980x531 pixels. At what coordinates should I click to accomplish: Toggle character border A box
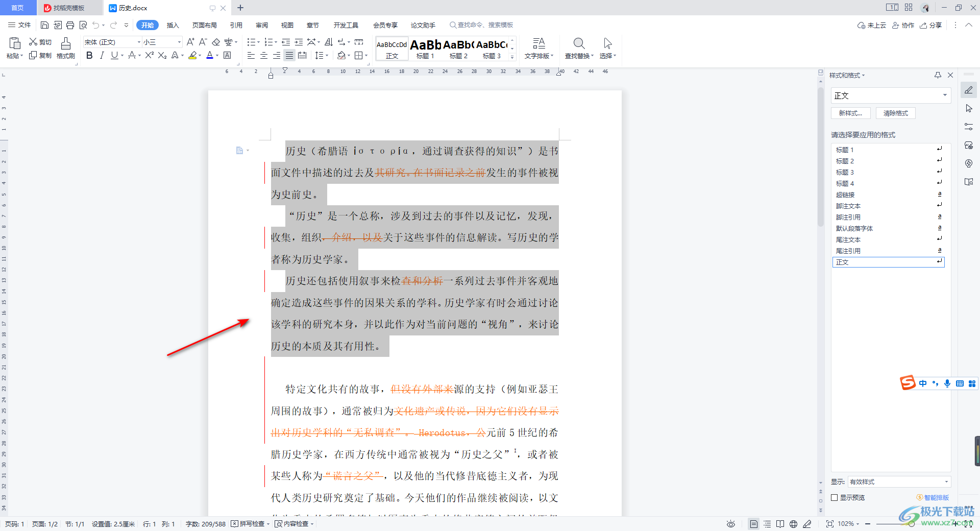(x=227, y=55)
